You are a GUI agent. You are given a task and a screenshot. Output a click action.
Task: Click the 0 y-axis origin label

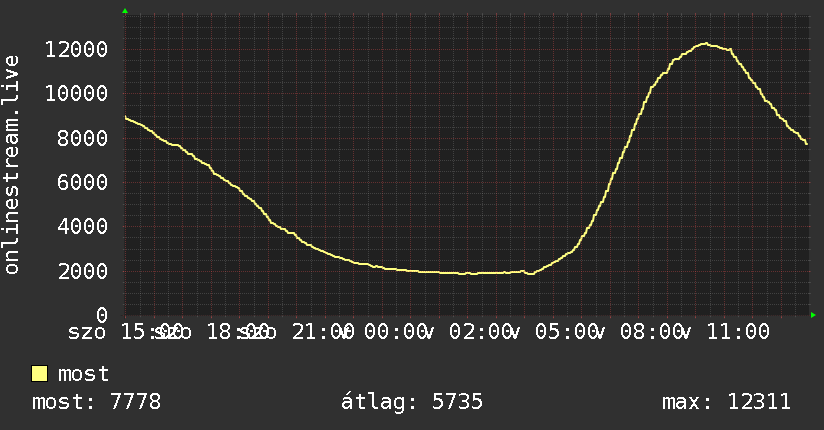[102, 315]
